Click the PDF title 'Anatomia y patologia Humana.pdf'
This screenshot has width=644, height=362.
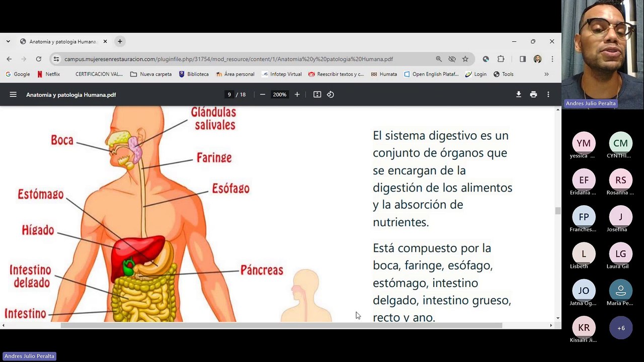[71, 95]
